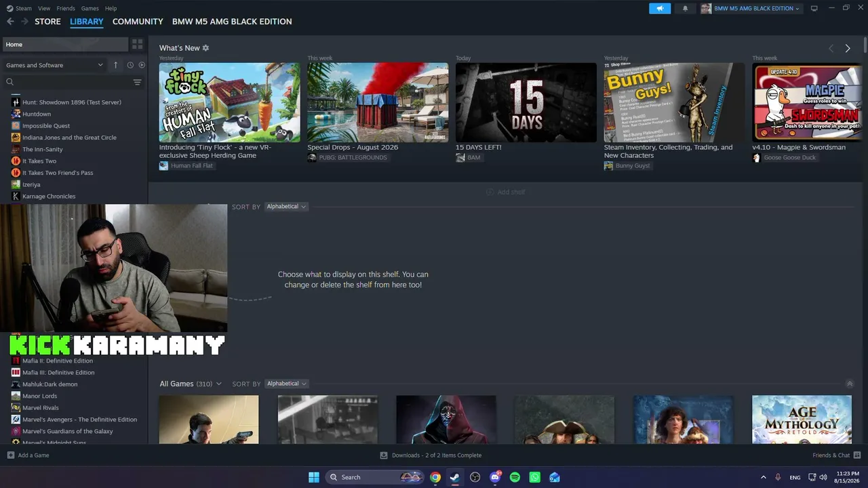
Task: Show hidden system tray icons chevron
Action: pyautogui.click(x=764, y=477)
